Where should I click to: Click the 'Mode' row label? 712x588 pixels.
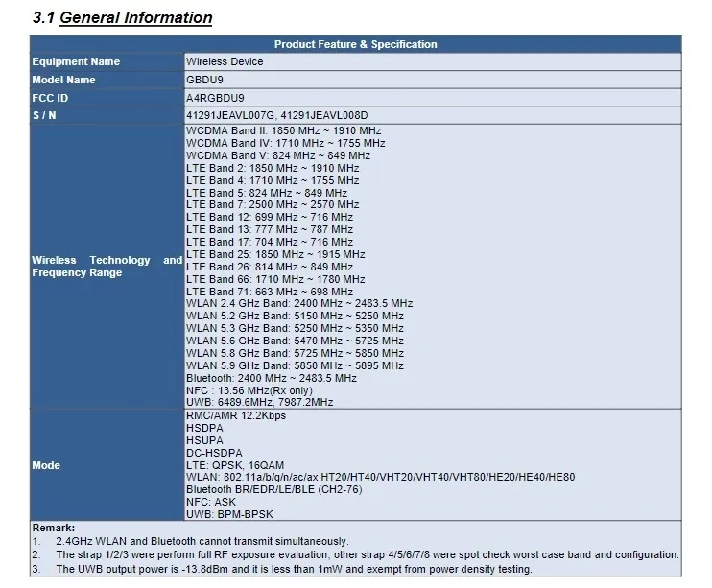coord(46,466)
